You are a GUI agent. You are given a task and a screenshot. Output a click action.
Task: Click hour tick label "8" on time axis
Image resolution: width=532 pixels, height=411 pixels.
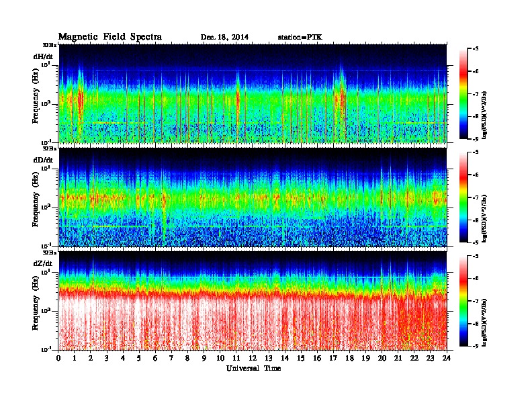click(x=188, y=358)
